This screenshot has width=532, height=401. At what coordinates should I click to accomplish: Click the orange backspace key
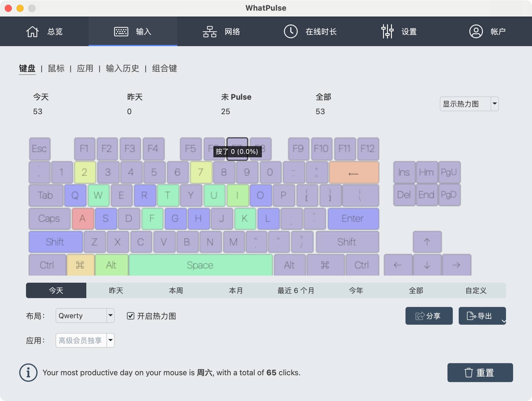click(x=354, y=172)
